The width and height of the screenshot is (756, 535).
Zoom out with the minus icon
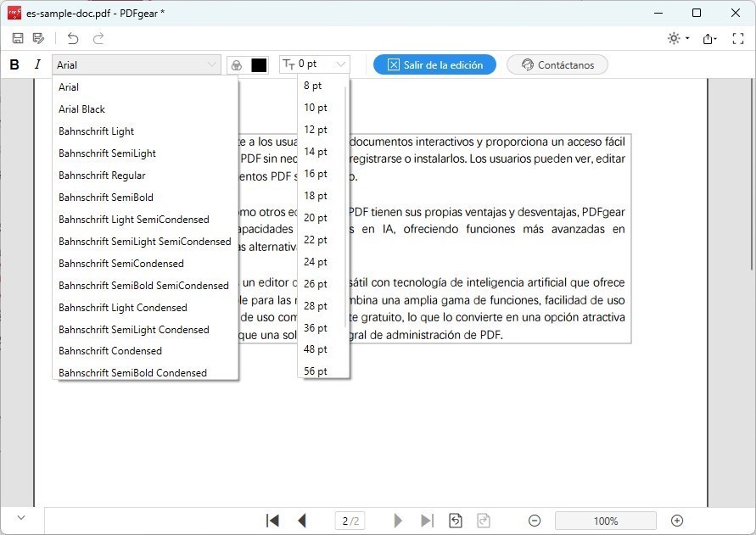coord(535,521)
